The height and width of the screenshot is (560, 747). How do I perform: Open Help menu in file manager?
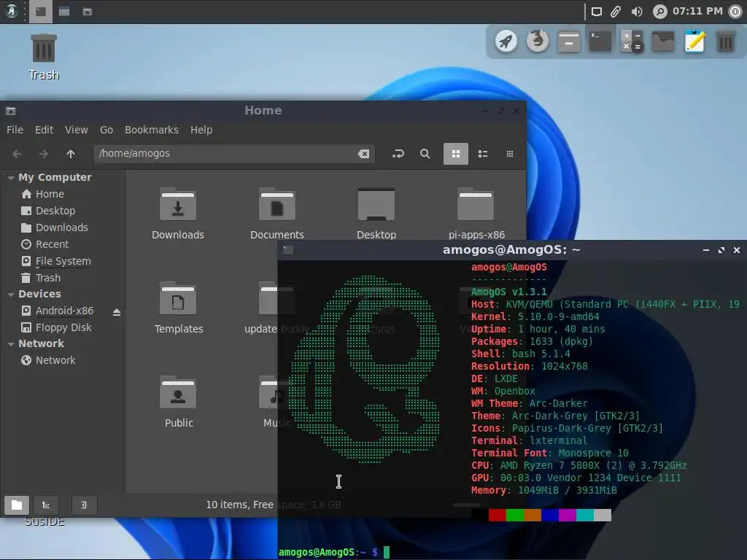point(201,130)
